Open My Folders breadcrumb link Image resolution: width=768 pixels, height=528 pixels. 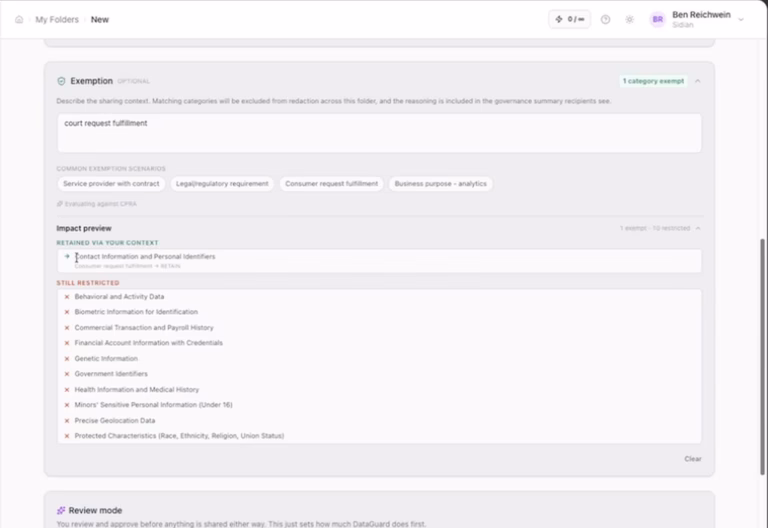[57, 20]
